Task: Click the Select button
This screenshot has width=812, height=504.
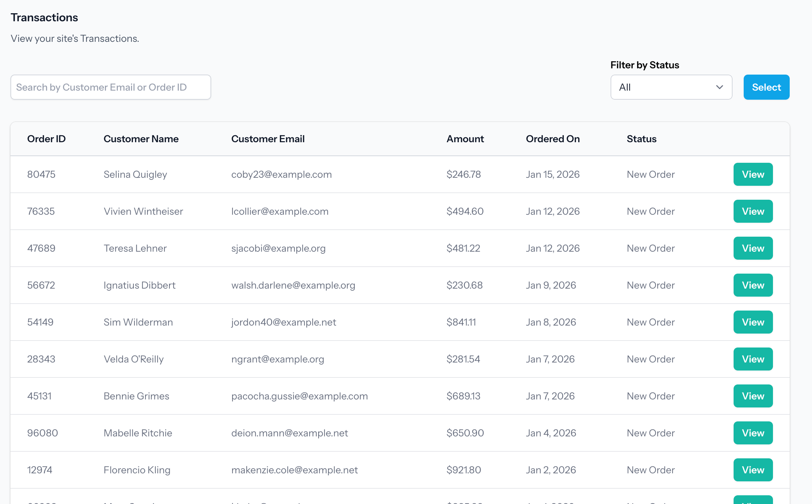Action: (x=766, y=87)
